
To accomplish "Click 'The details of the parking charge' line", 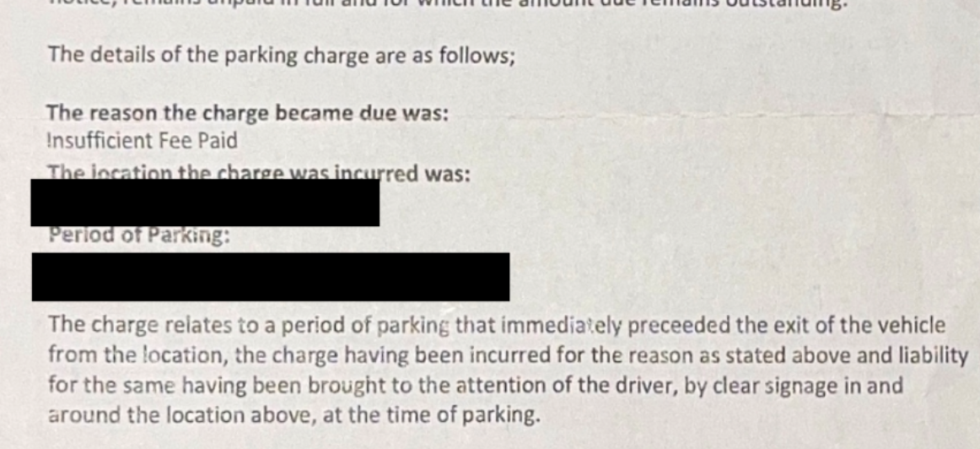I will point(282,56).
